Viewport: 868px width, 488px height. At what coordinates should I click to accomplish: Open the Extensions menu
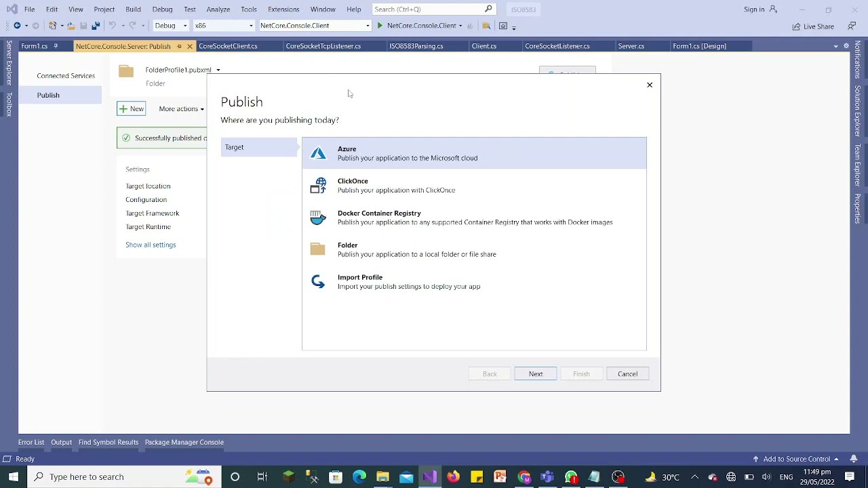point(283,9)
